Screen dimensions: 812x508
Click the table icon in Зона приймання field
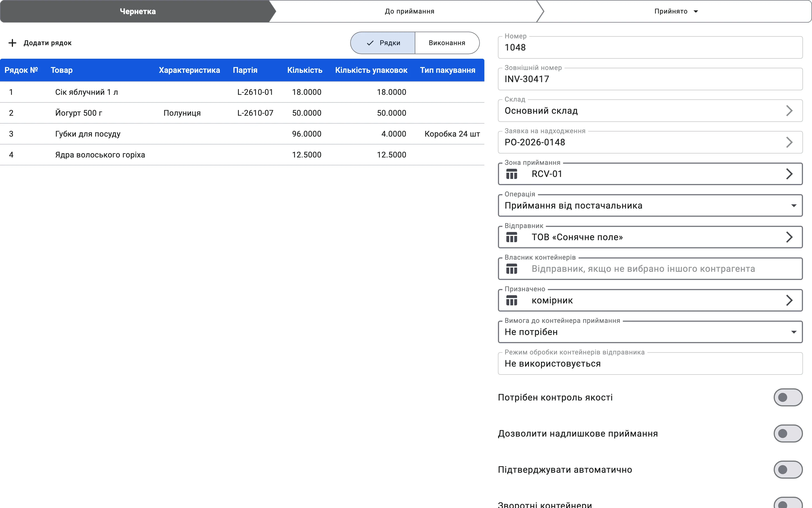[511, 174]
